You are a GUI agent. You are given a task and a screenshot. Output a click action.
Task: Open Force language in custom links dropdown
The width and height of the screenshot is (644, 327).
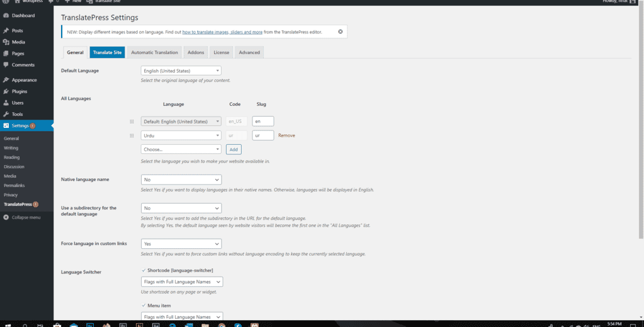point(181,244)
